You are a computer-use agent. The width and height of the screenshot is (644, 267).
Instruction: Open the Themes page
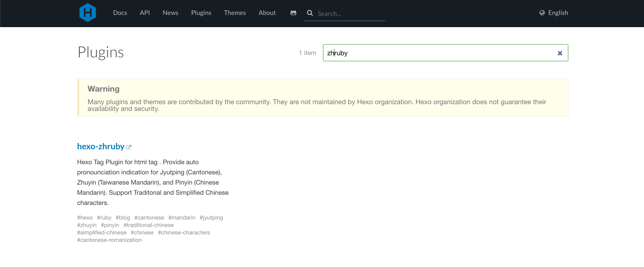[x=235, y=13]
